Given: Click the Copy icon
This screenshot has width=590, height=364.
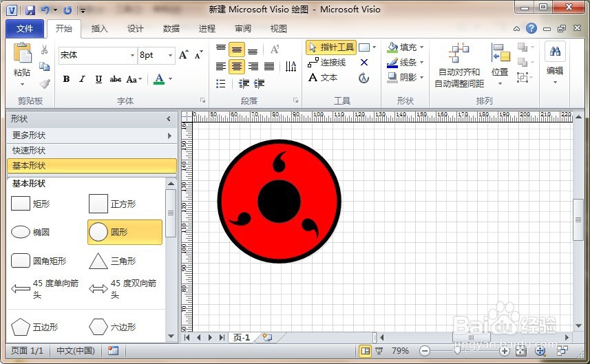Looking at the screenshot, I should (x=44, y=67).
